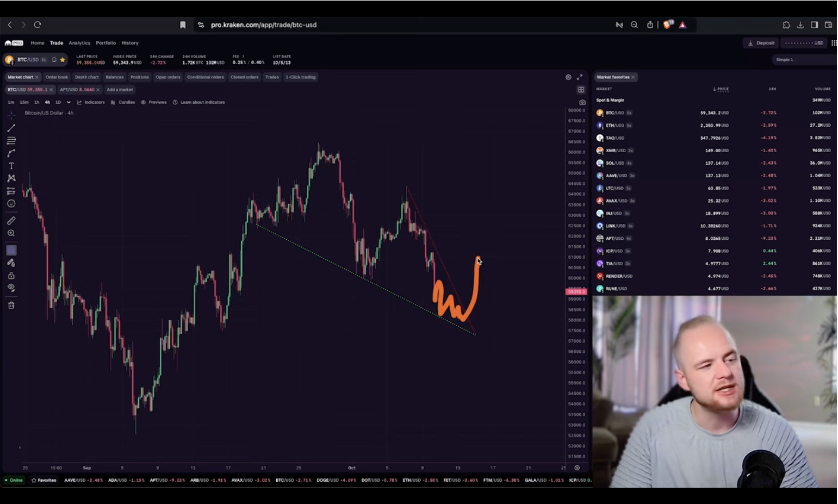Viewport: 838px width, 504px height.
Task: Open the Candles chart type menu
Action: (x=123, y=102)
